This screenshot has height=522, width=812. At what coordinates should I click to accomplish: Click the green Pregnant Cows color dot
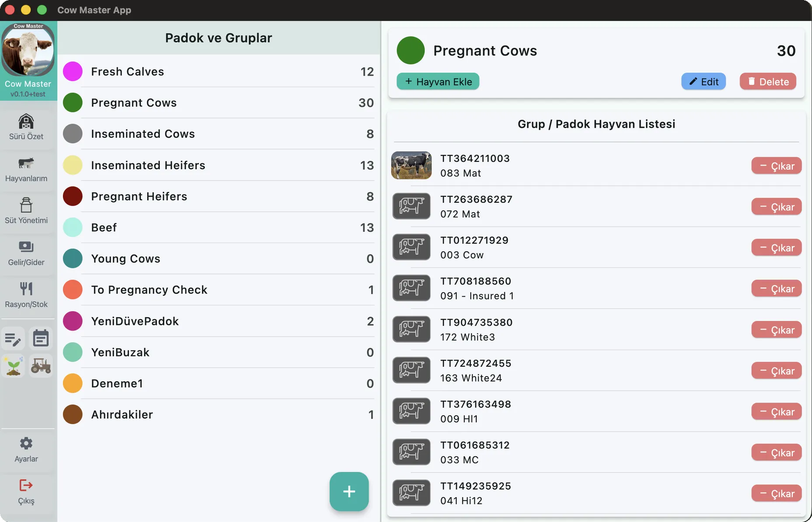point(410,50)
